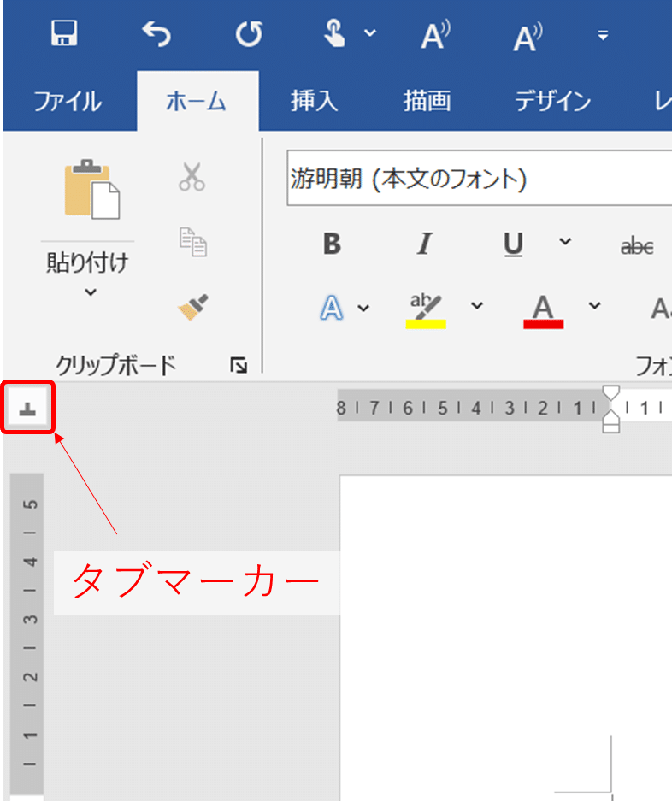Open the ファイル tab
672x801 pixels.
pyautogui.click(x=68, y=102)
